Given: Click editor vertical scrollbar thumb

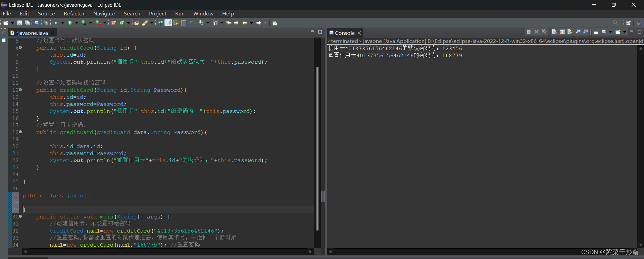Looking at the screenshot, I should [317, 149].
